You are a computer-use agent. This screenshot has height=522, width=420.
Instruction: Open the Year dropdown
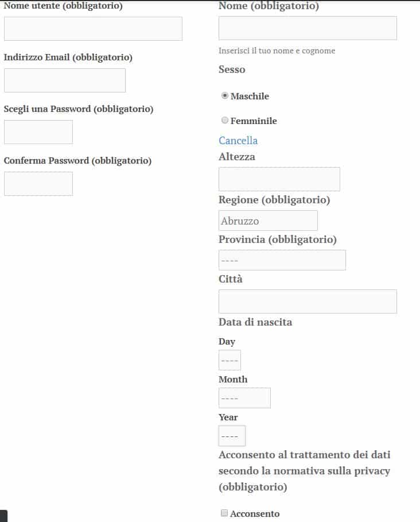pos(232,436)
